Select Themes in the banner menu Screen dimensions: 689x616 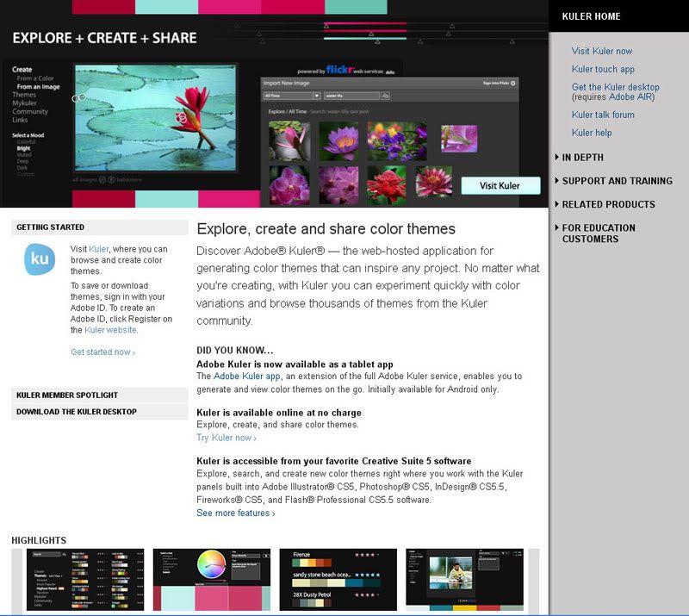[24, 95]
